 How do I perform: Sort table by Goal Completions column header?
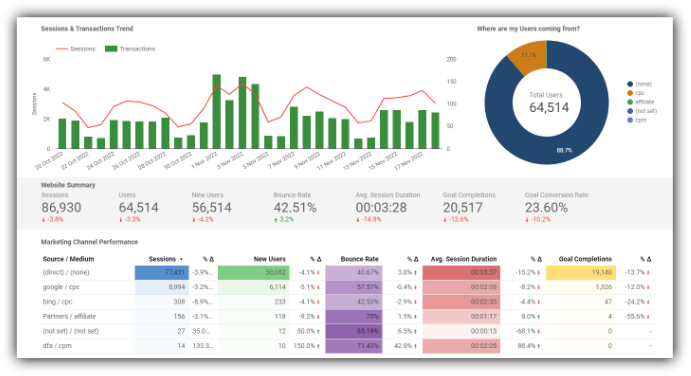[585, 259]
